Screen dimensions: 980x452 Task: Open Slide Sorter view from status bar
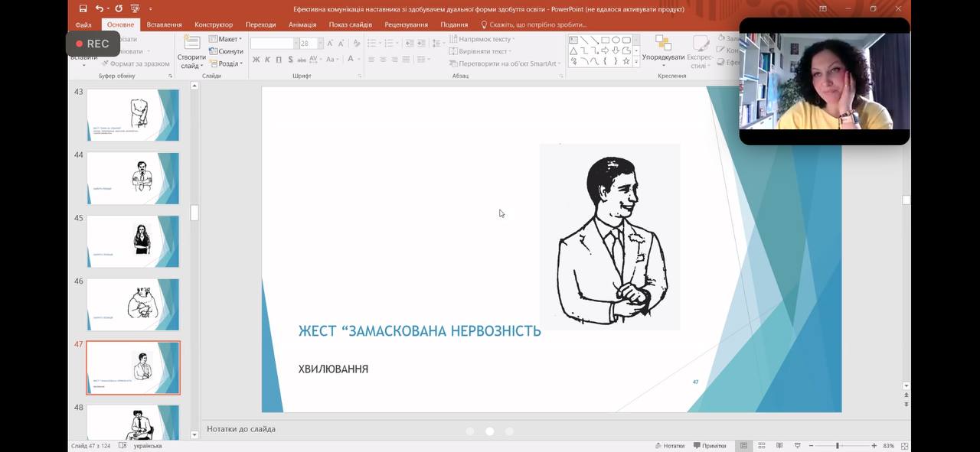point(761,446)
